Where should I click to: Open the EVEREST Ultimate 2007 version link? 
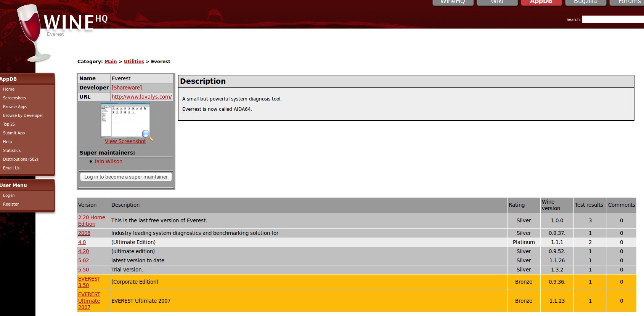tap(89, 301)
